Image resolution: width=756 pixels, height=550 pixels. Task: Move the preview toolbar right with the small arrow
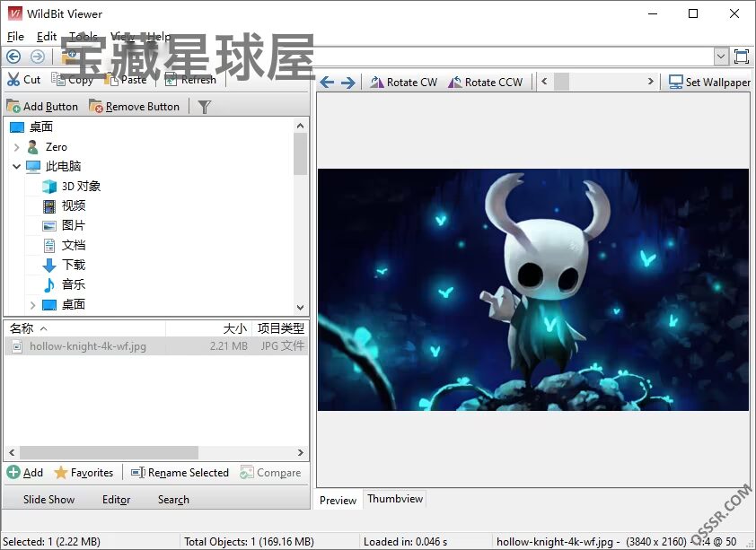point(650,82)
